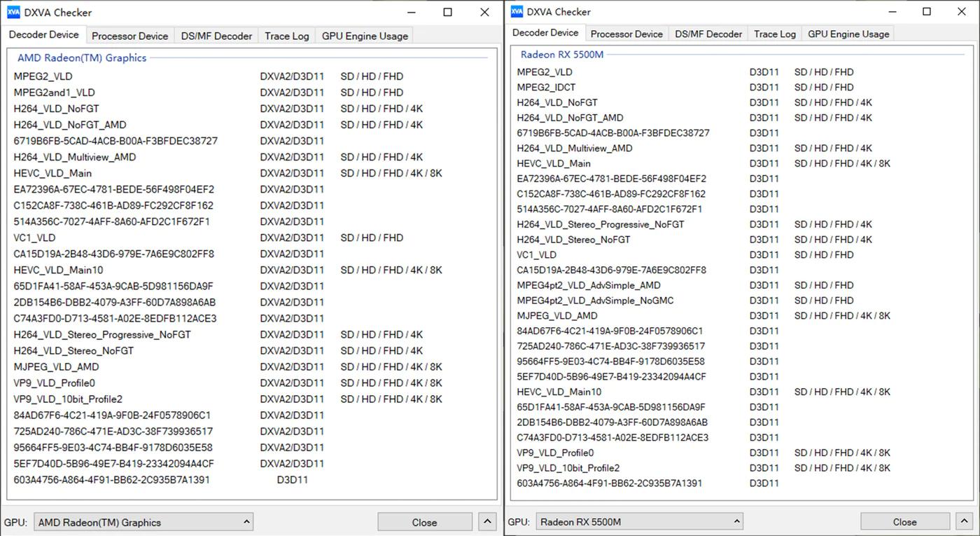Screen dimensions: 980x536
Task: Maximize the left DXVA Checker window
Action: coord(448,12)
